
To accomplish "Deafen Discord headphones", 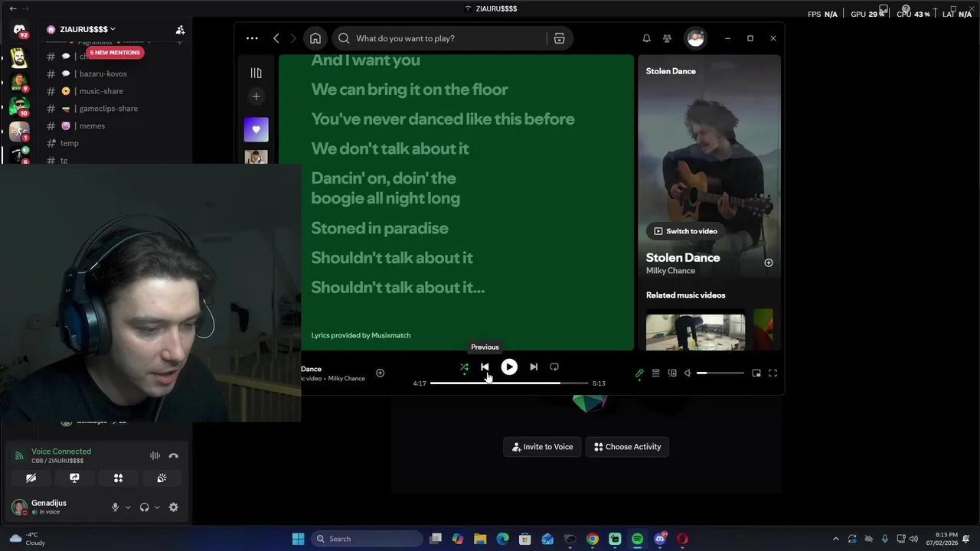I will 144,507.
